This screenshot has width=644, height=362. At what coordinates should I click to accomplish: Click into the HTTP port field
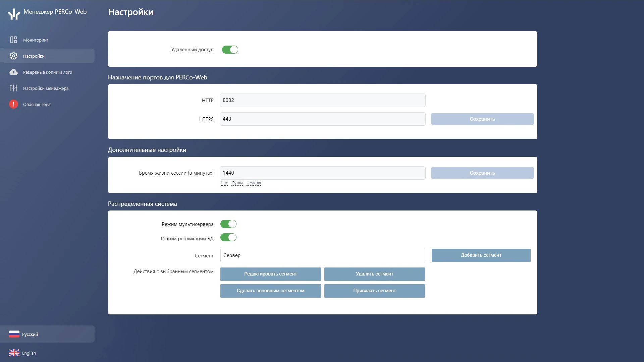tap(323, 100)
